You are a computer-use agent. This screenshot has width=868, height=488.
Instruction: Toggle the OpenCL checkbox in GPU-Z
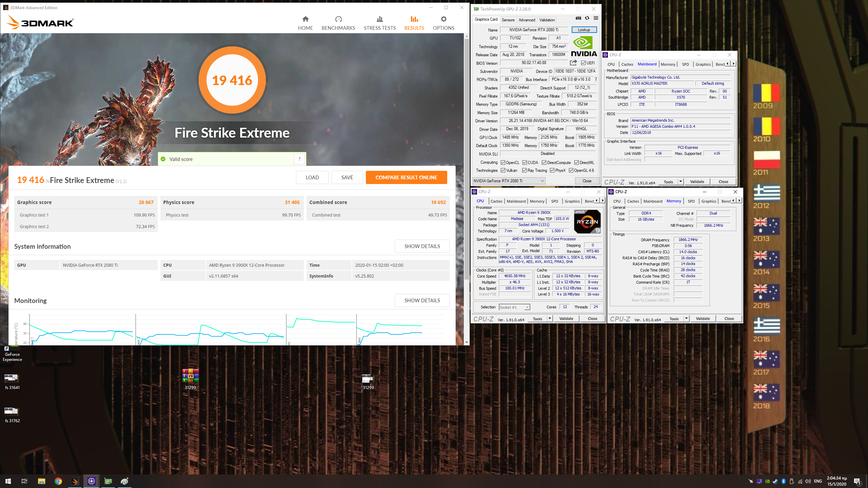tap(503, 162)
